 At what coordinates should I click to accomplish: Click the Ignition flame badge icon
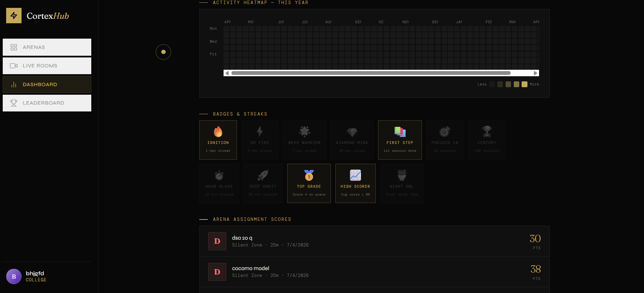(x=218, y=132)
